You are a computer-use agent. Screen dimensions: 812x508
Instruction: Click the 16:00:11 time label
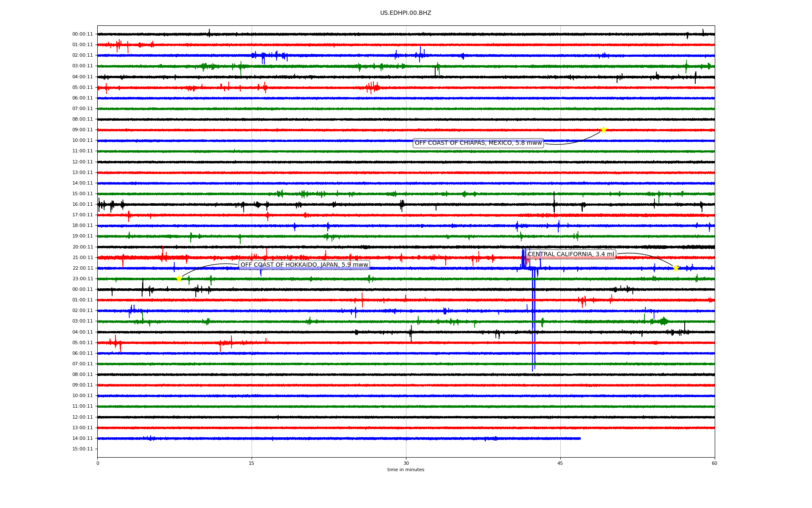[x=82, y=204]
